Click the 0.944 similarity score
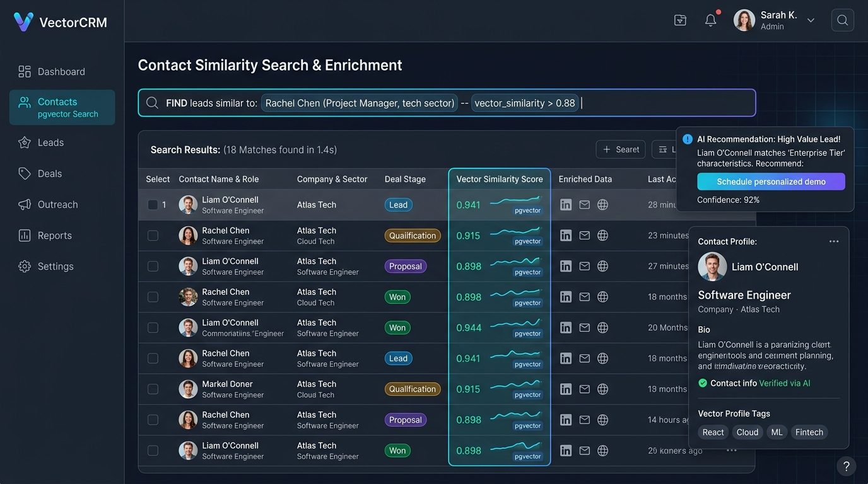Viewport: 868px width, 484px height. (469, 328)
